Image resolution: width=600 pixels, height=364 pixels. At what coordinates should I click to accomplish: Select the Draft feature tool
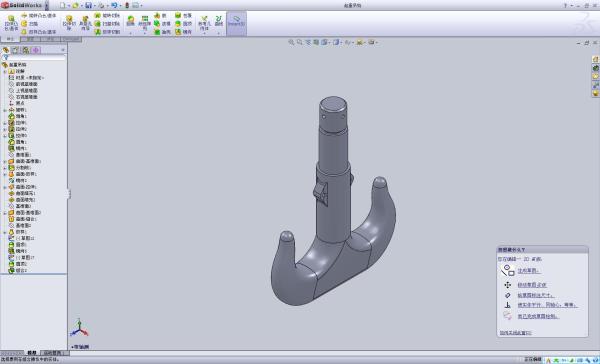click(x=161, y=23)
